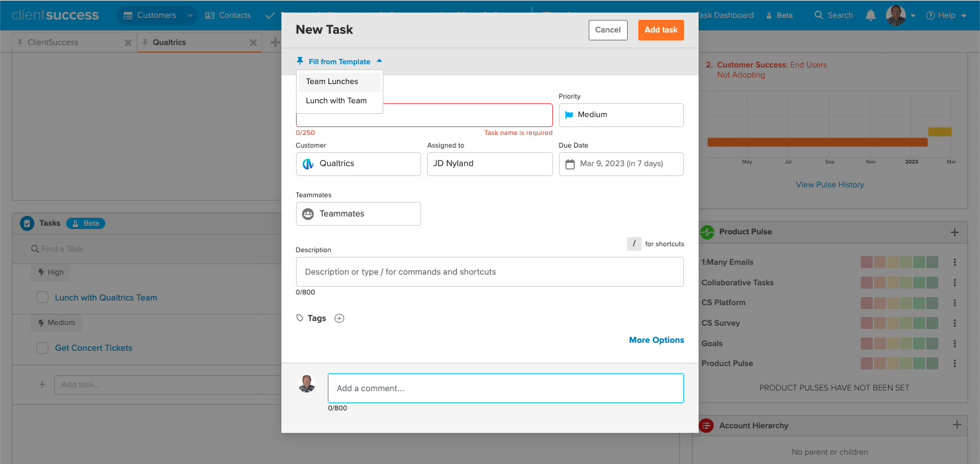Click the Description text field
This screenshot has height=464, width=980.
(490, 272)
